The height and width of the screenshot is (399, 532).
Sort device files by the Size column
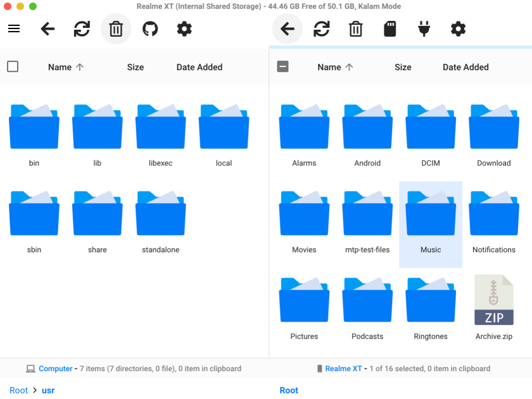pos(403,67)
